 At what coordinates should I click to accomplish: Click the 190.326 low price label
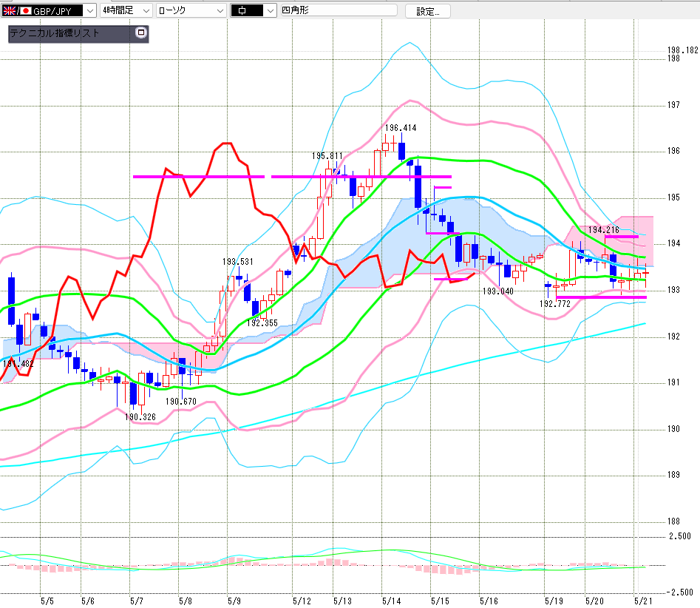[140, 417]
